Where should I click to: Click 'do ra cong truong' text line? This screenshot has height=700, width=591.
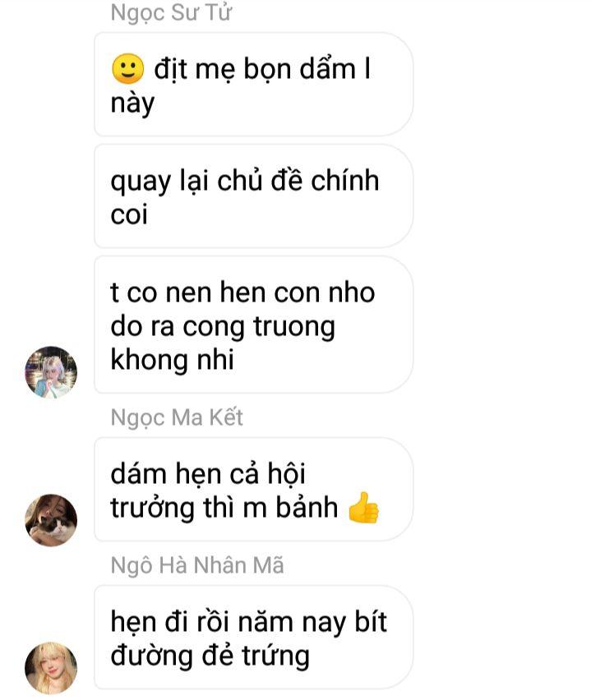click(223, 327)
